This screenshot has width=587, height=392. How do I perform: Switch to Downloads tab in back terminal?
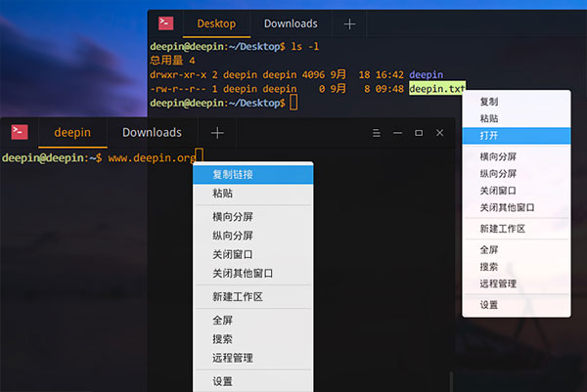(x=291, y=23)
